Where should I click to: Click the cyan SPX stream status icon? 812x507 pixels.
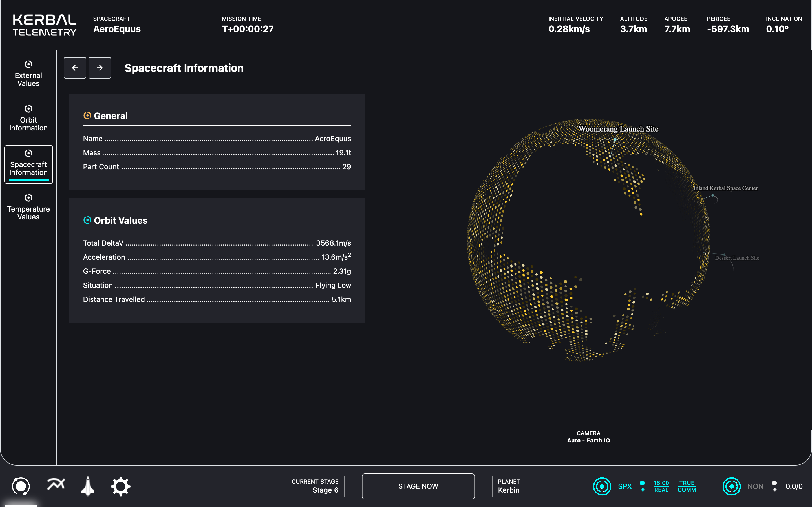(x=602, y=486)
